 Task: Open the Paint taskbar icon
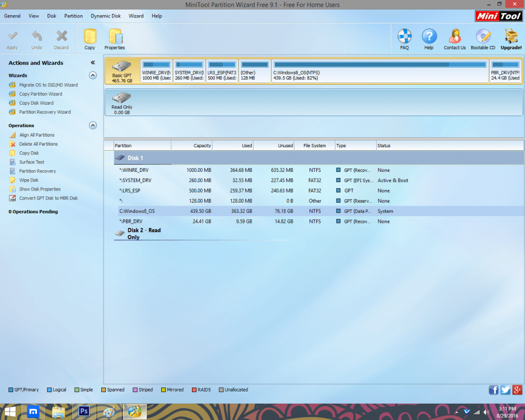109,412
